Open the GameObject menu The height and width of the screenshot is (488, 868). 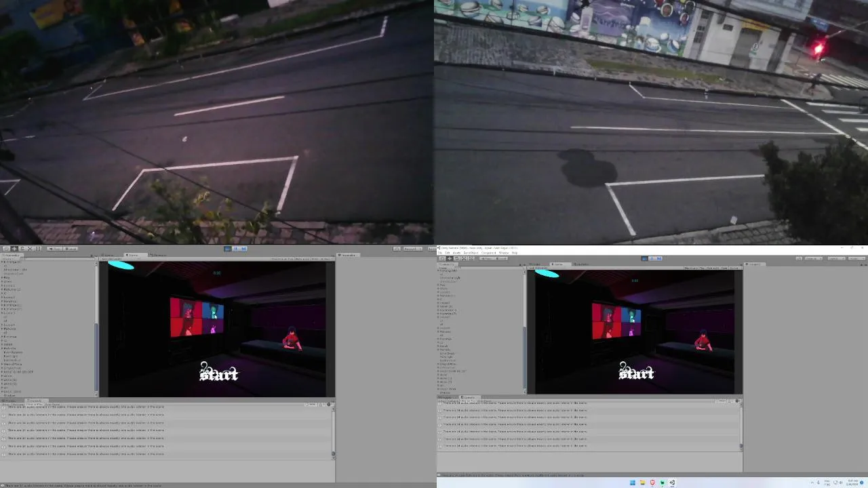click(471, 252)
